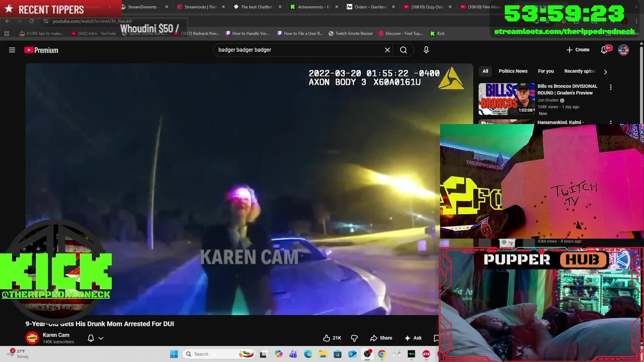Click the Share button
The width and height of the screenshot is (644, 362).
point(381,338)
